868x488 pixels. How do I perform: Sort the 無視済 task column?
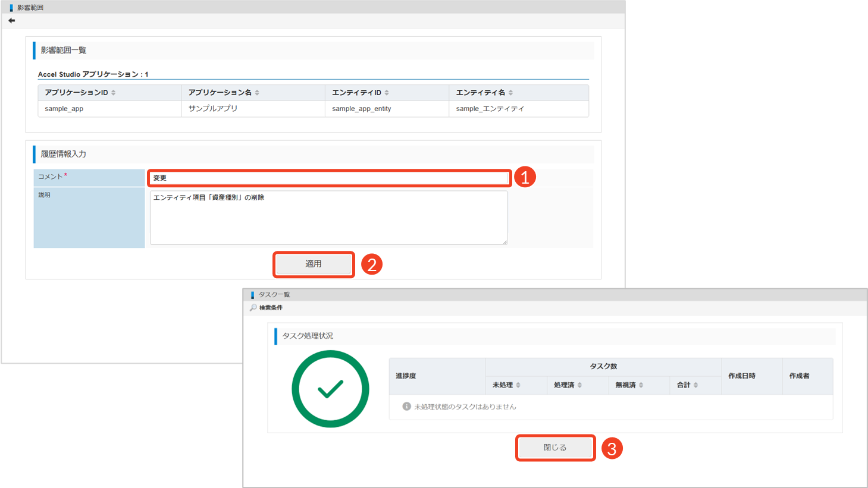[641, 385]
